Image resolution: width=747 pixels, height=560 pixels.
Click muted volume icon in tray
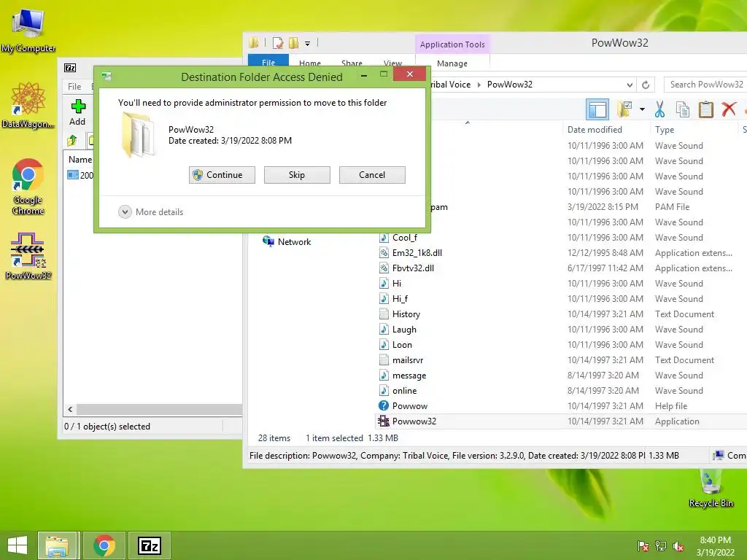(x=678, y=546)
